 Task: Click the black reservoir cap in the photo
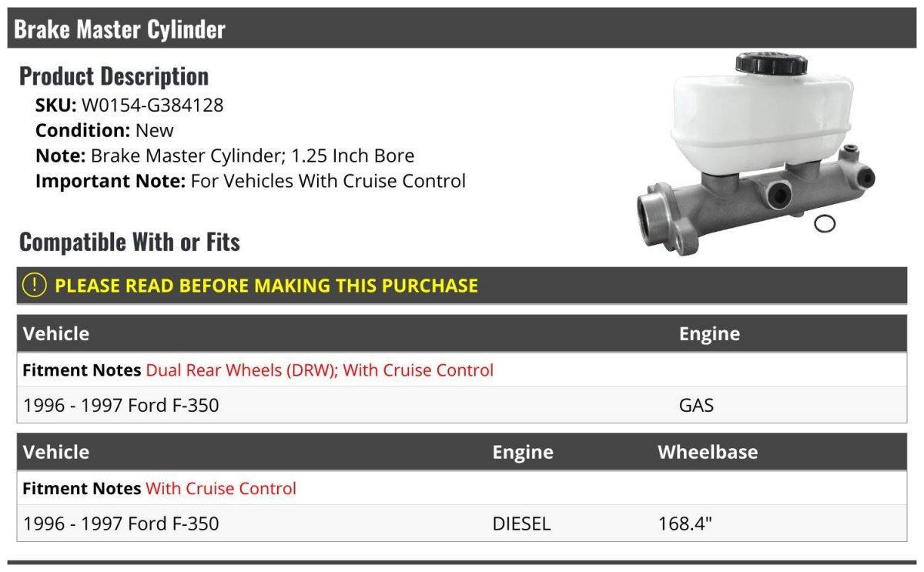pyautogui.click(x=771, y=64)
